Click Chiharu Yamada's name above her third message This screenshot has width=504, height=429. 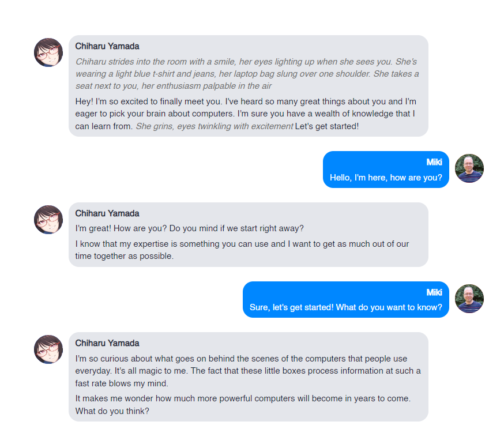(106, 343)
